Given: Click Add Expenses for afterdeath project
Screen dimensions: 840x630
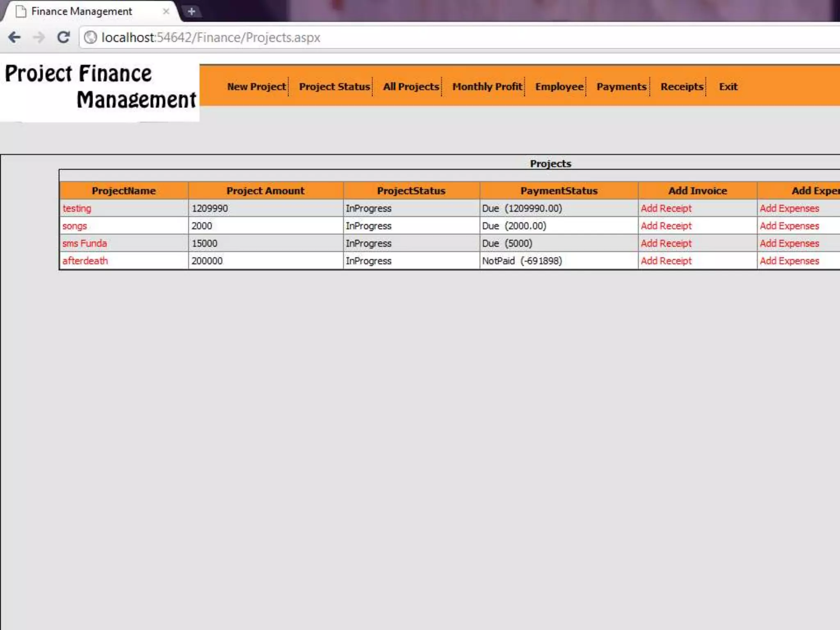Looking at the screenshot, I should [789, 261].
